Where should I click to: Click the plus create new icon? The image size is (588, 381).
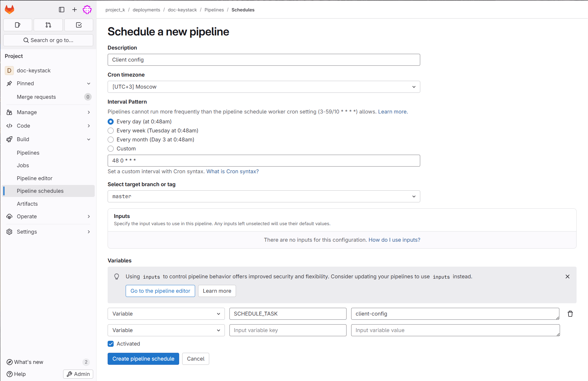pos(75,10)
